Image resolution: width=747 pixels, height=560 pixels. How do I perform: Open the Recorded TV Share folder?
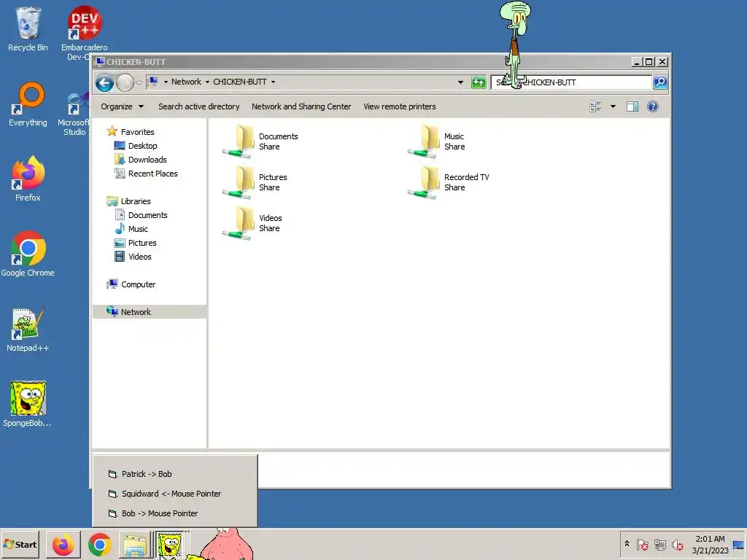pos(449,182)
